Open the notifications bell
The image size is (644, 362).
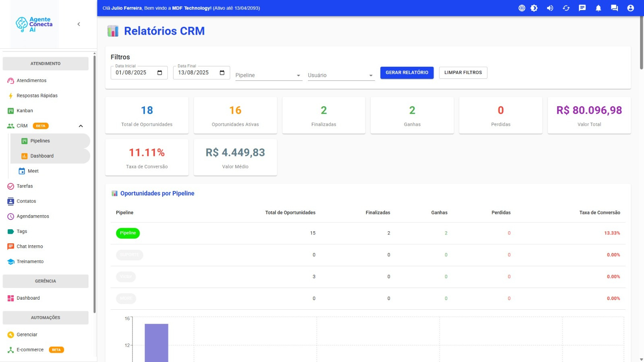click(x=598, y=8)
